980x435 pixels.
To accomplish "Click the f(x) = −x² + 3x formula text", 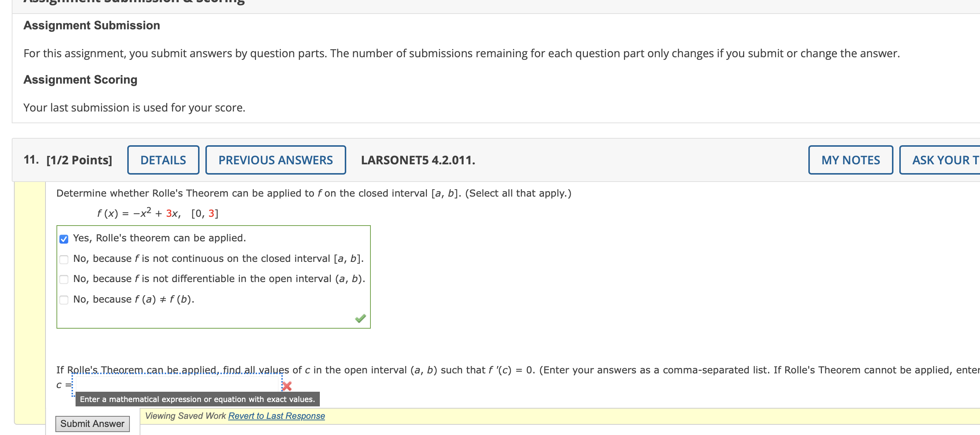I will 156,213.
